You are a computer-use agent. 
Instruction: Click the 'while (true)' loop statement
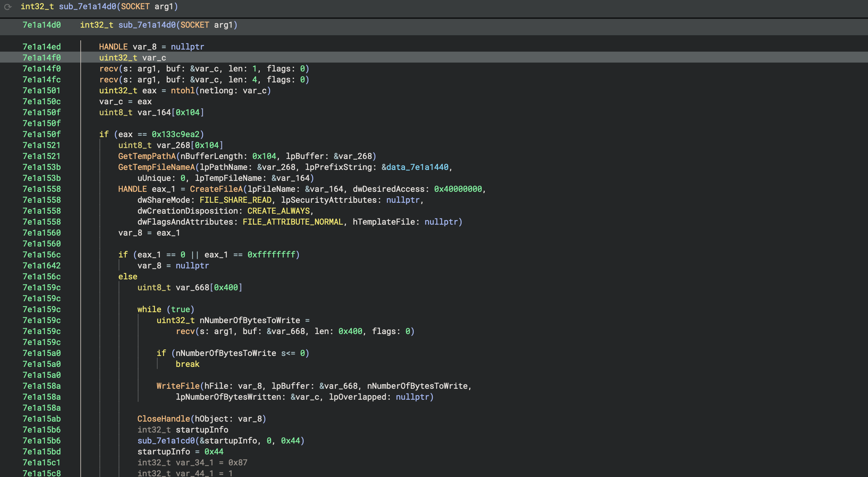pyautogui.click(x=166, y=309)
